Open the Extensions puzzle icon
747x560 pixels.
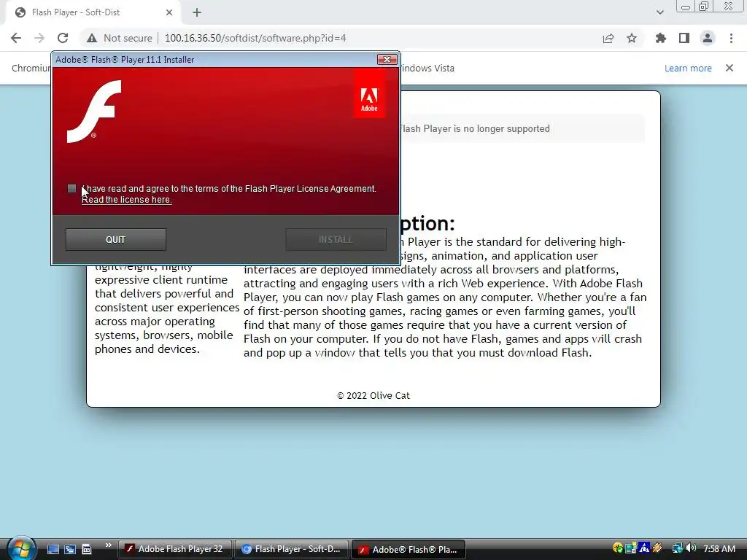click(x=661, y=38)
